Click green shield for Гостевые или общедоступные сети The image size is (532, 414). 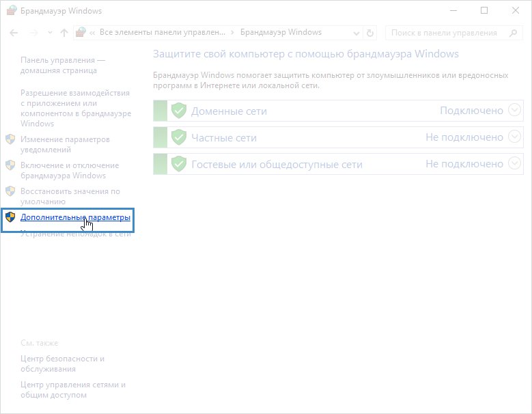coord(179,164)
